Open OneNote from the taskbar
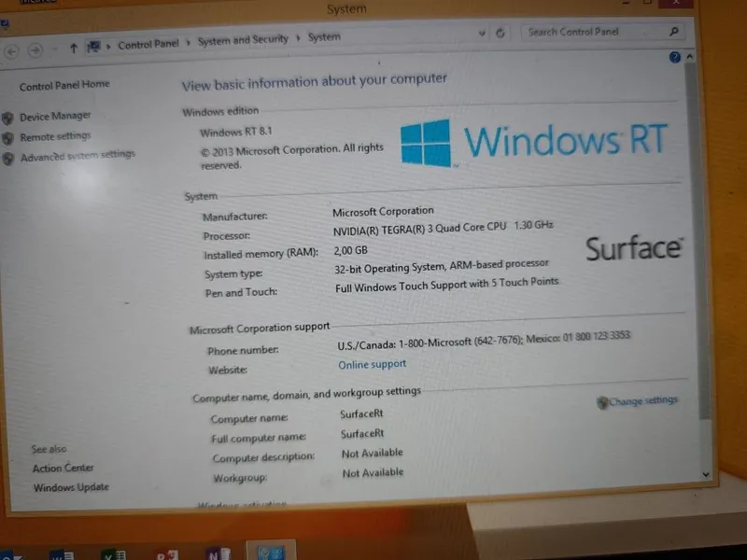This screenshot has height=560, width=747. tap(218, 553)
